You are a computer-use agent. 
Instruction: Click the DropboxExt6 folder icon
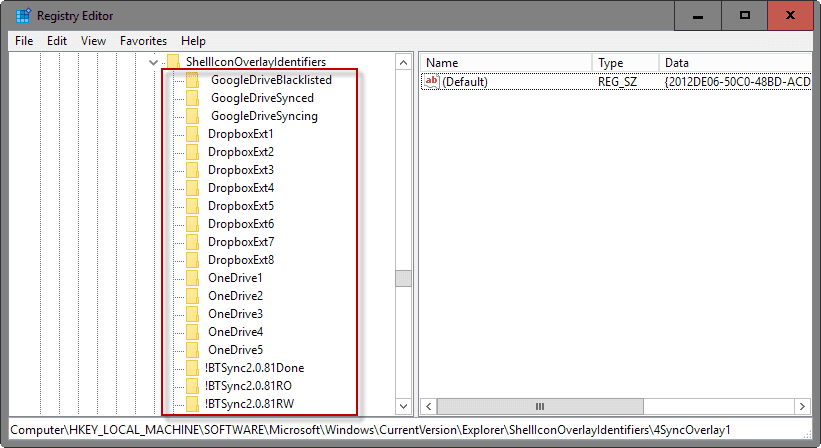click(192, 223)
